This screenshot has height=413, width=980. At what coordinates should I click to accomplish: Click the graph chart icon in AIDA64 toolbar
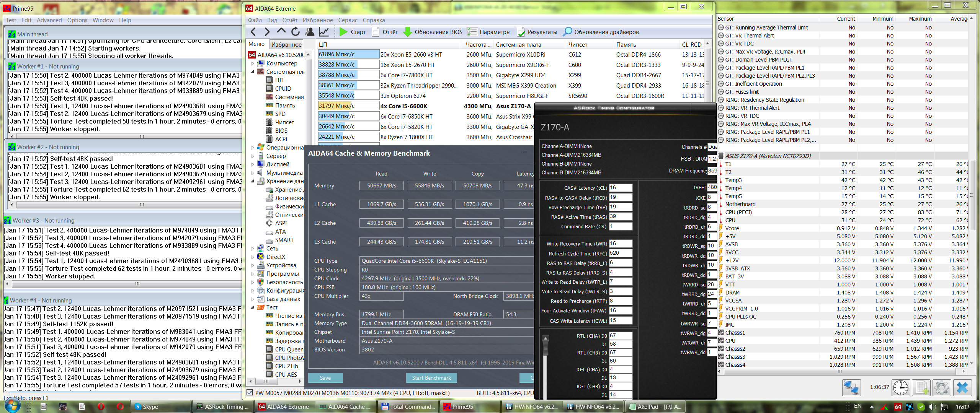(x=324, y=32)
